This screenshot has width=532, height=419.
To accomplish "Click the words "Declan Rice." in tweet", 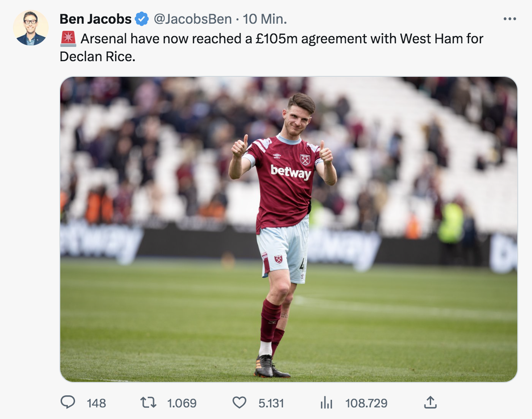I will [x=97, y=57].
